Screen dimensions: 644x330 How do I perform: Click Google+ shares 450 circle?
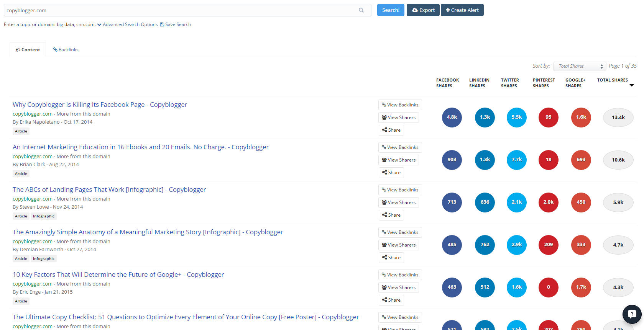[581, 203]
